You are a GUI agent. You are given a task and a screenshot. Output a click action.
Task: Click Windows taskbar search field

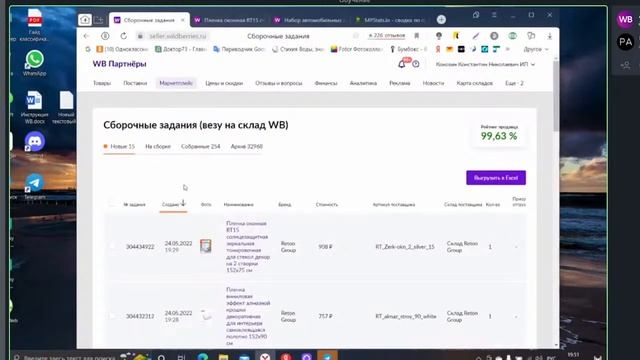click(65, 358)
